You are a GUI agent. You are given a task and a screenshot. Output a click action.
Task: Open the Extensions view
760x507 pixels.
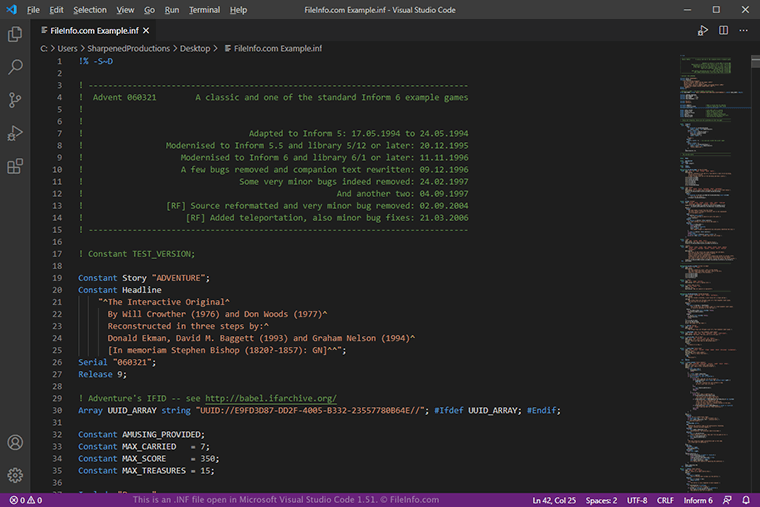pyautogui.click(x=15, y=166)
